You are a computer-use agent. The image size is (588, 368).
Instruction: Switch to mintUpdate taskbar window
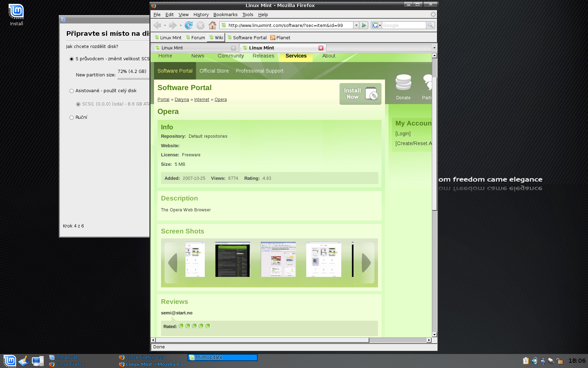coord(223,357)
